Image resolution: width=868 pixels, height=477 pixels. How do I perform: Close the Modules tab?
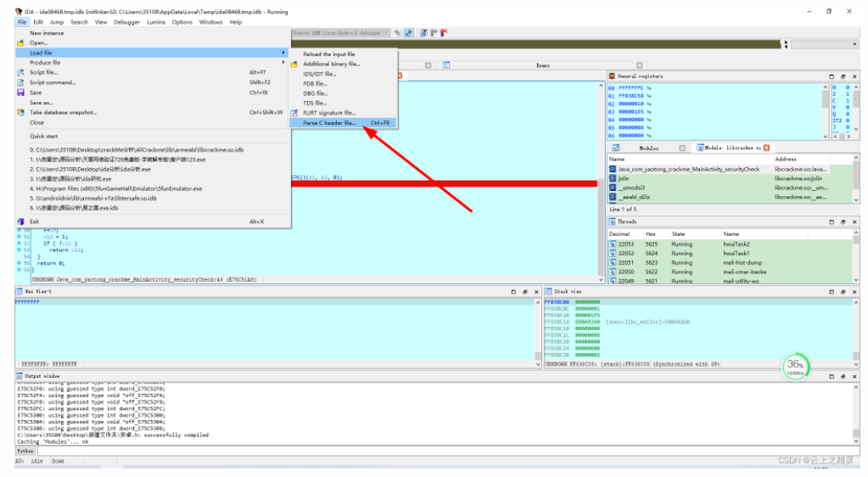682,148
